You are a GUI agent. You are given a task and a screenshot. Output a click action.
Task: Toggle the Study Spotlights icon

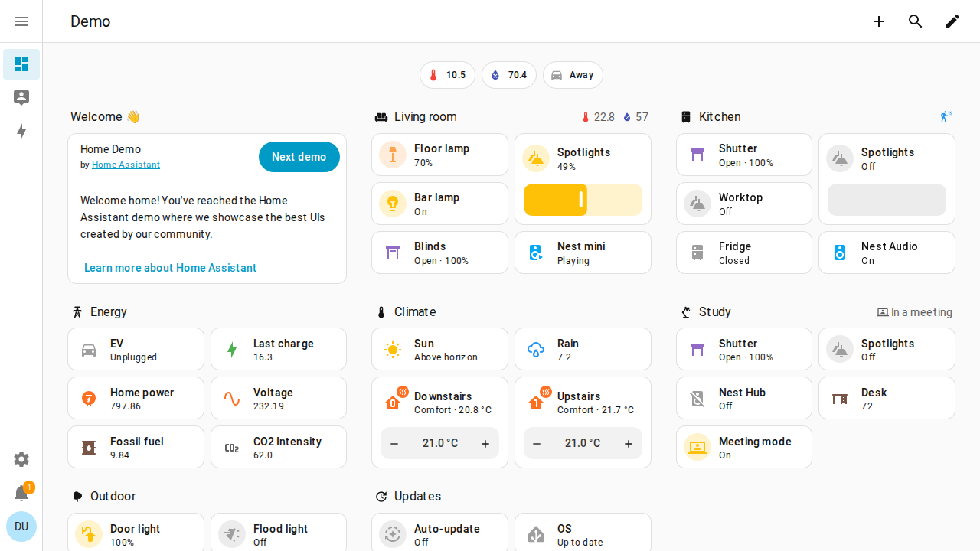[x=840, y=350]
